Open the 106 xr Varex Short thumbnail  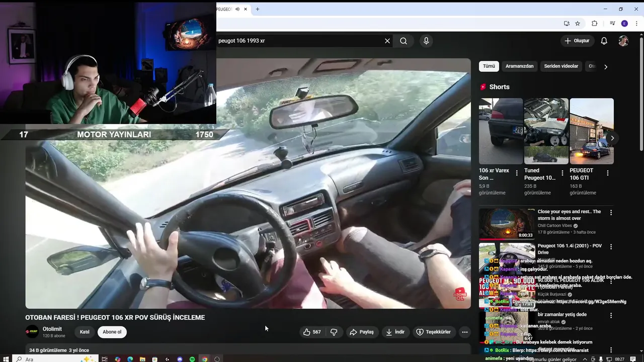coord(501,131)
